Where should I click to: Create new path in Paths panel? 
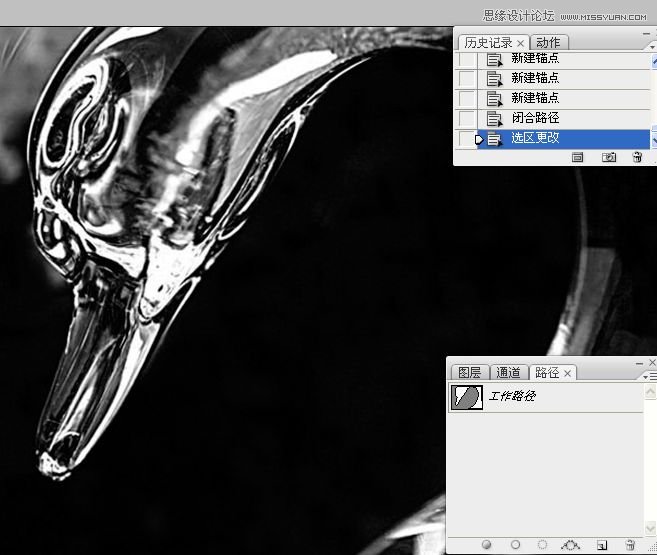point(602,545)
